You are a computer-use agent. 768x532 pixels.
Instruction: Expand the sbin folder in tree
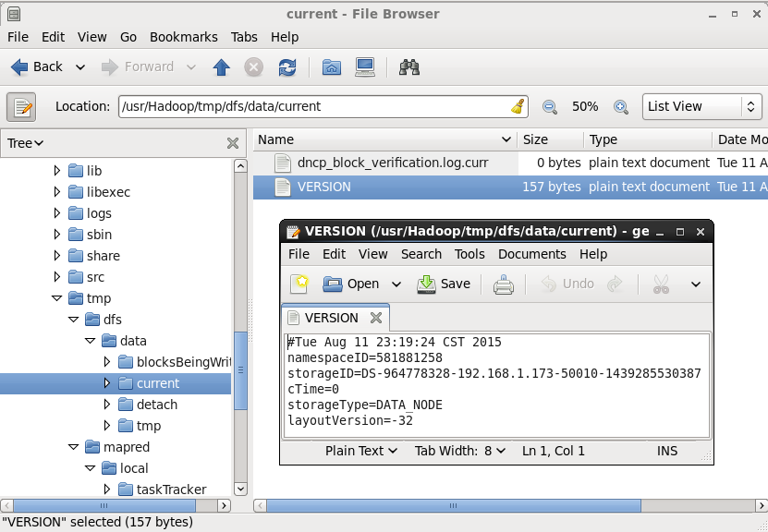point(57,235)
